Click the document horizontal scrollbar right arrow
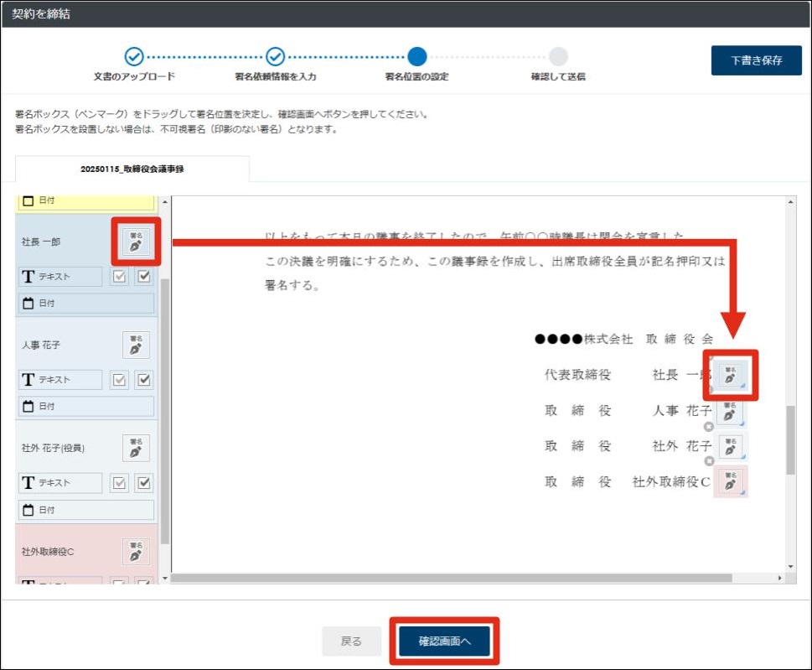812x670 pixels. [x=780, y=579]
